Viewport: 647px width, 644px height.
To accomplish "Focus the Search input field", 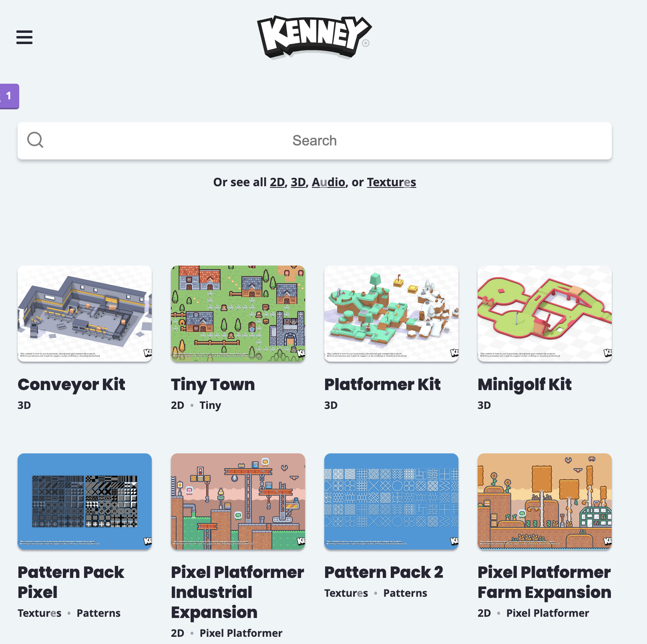I will pos(314,141).
